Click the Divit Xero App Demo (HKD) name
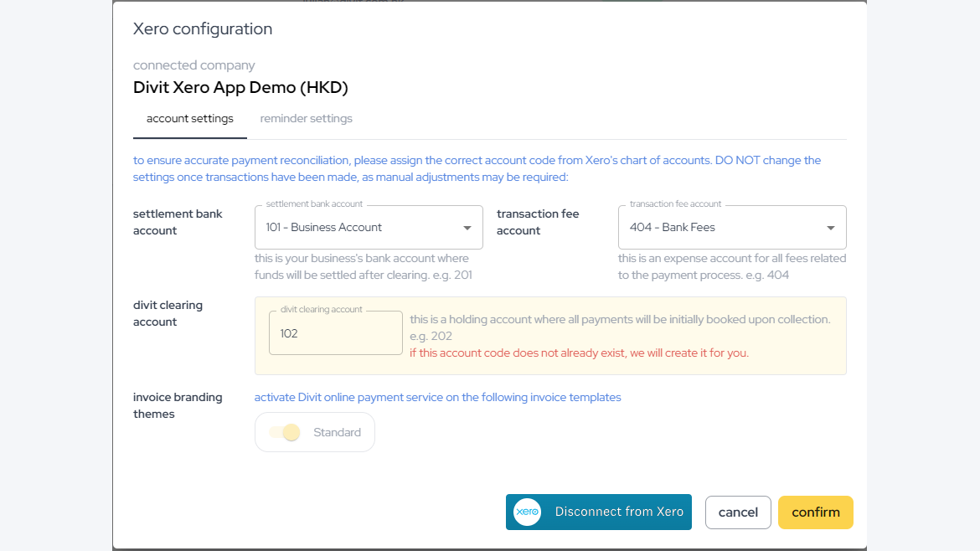980x551 pixels. 240,87
